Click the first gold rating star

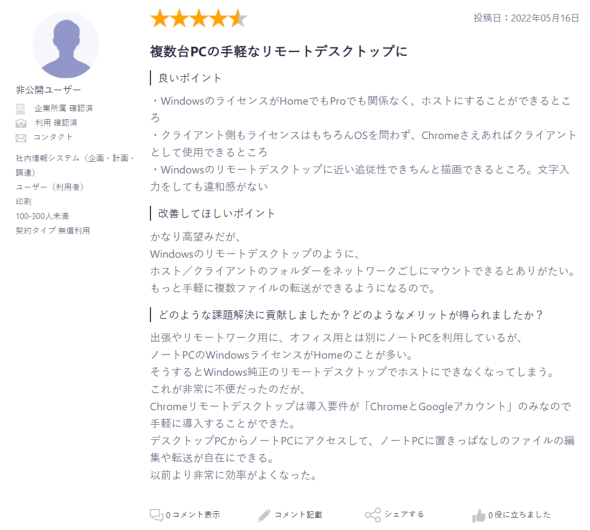(x=160, y=18)
